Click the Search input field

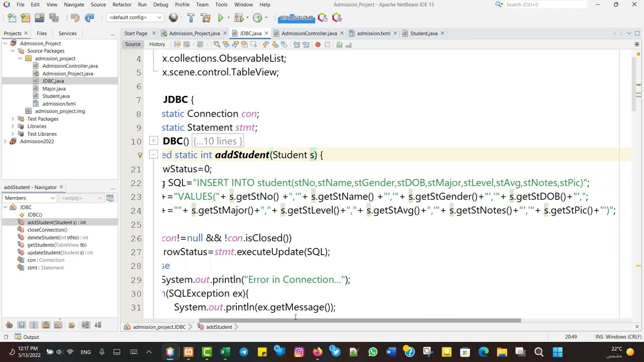coord(546,5)
